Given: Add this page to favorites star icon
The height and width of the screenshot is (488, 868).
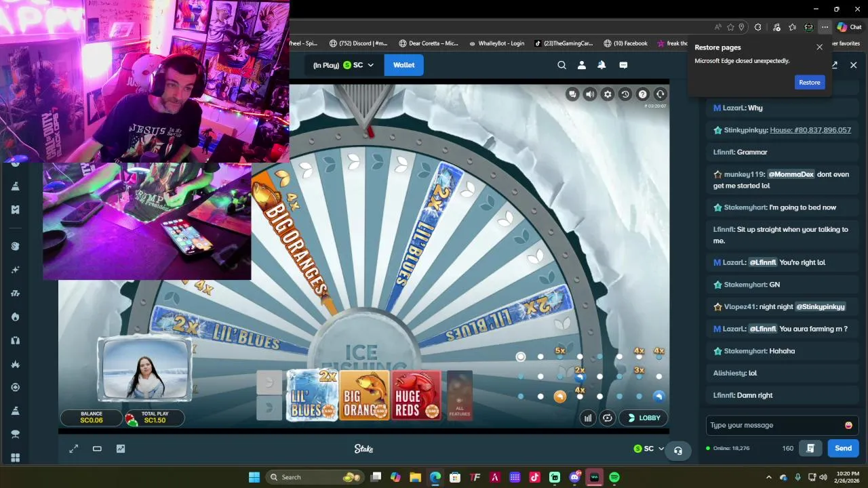Looking at the screenshot, I should point(730,27).
